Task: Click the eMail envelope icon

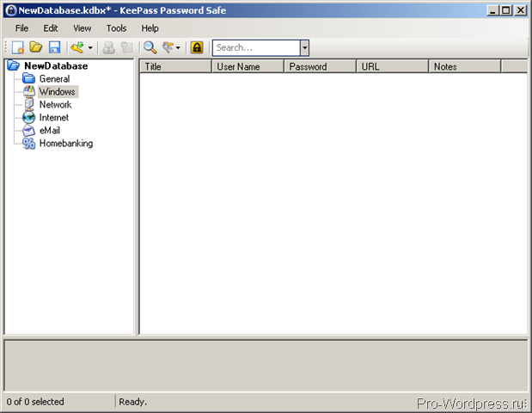Action: [28, 131]
